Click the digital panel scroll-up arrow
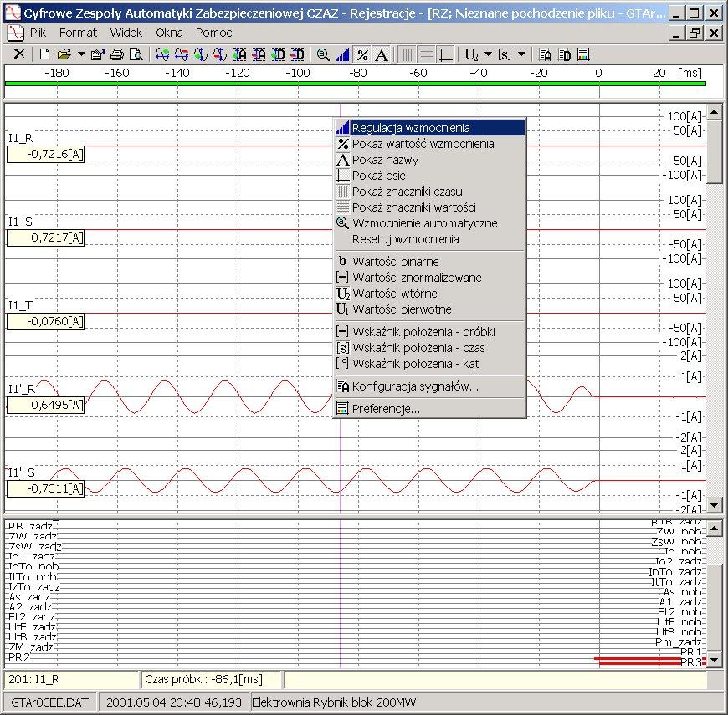The width and height of the screenshot is (728, 715). pyautogui.click(x=714, y=528)
